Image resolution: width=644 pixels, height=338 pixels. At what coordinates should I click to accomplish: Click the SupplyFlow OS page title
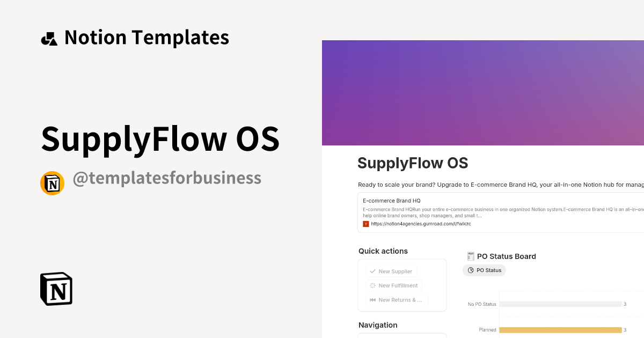click(x=413, y=163)
